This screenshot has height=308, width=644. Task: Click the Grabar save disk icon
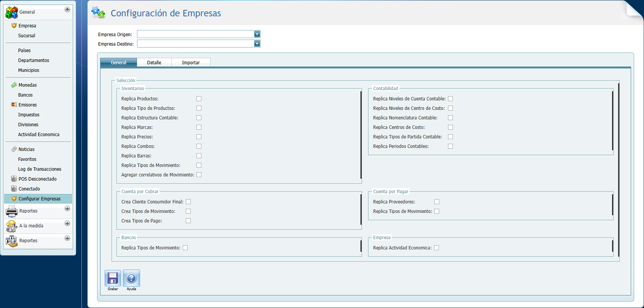coord(113,278)
